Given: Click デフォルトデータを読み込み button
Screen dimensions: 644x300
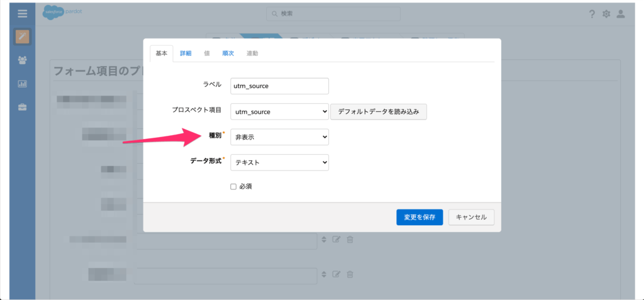Looking at the screenshot, I should 379,111.
